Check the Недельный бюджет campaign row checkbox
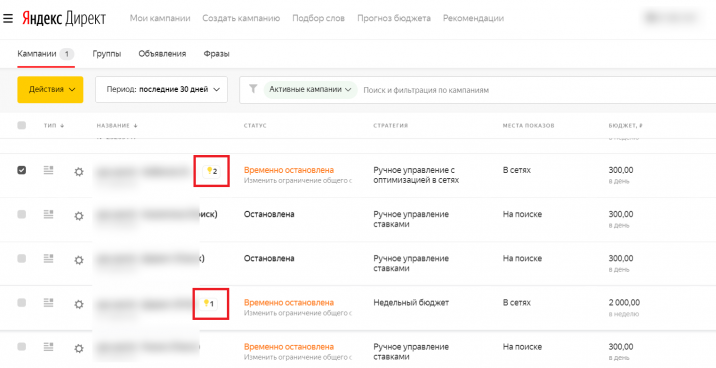This screenshot has width=716, height=368. tap(21, 302)
